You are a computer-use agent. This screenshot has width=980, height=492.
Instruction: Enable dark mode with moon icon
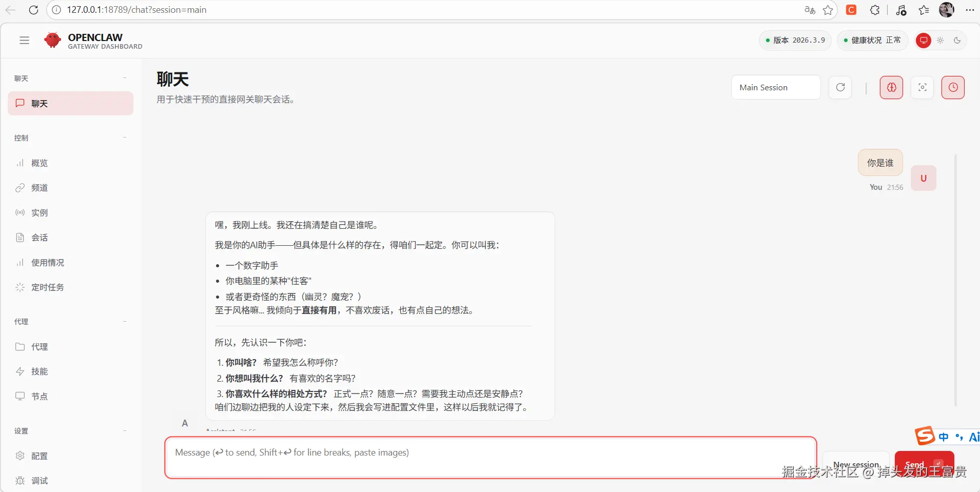click(957, 40)
